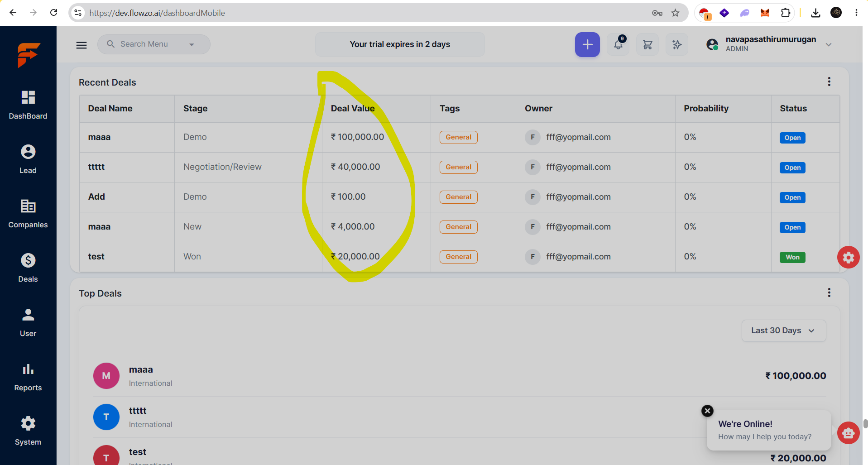This screenshot has height=465, width=868.
Task: Bookmark this page with star icon
Action: (675, 13)
